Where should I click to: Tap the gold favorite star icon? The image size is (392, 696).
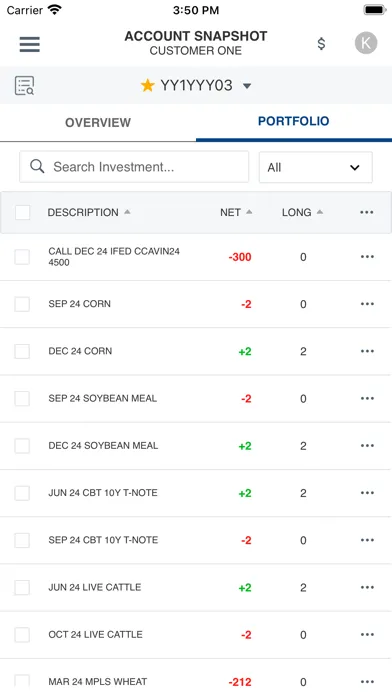point(147,85)
